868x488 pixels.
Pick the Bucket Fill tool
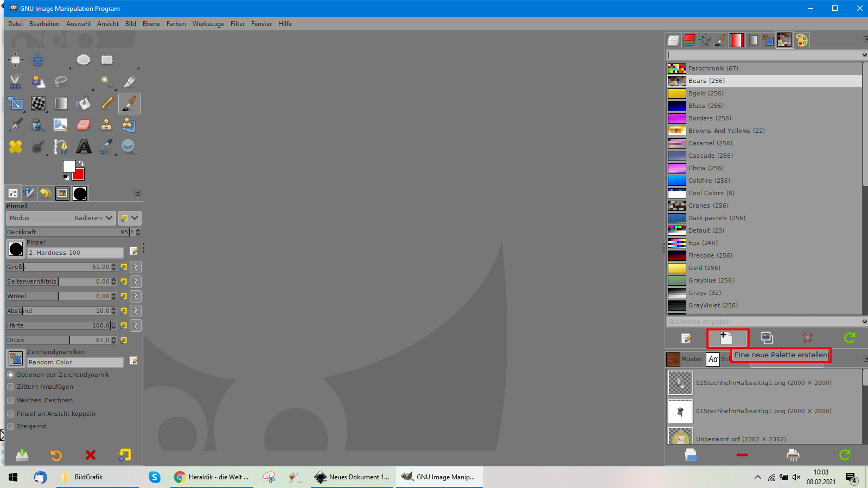(x=84, y=103)
